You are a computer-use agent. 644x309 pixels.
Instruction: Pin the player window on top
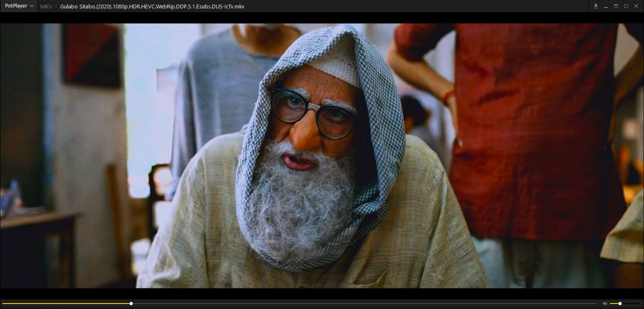tap(596, 6)
